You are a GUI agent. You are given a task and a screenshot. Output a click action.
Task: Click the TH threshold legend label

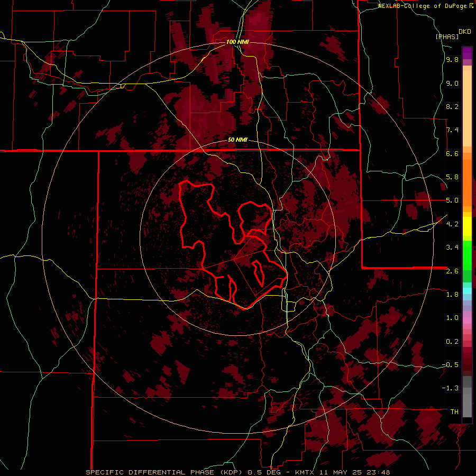[454, 411]
